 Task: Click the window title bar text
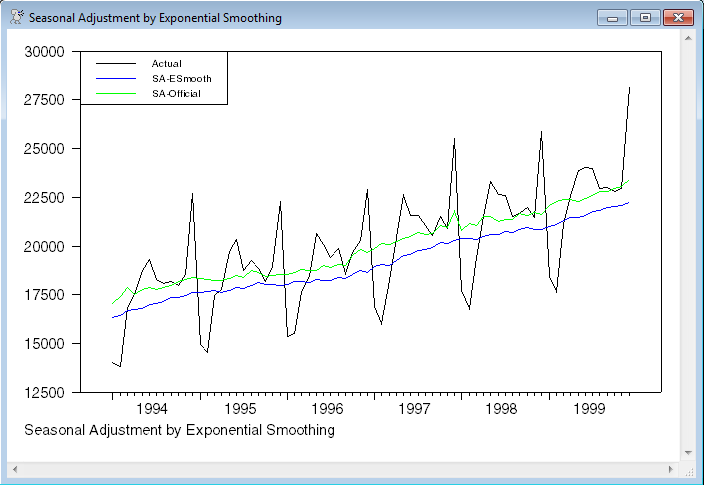pyautogui.click(x=155, y=18)
